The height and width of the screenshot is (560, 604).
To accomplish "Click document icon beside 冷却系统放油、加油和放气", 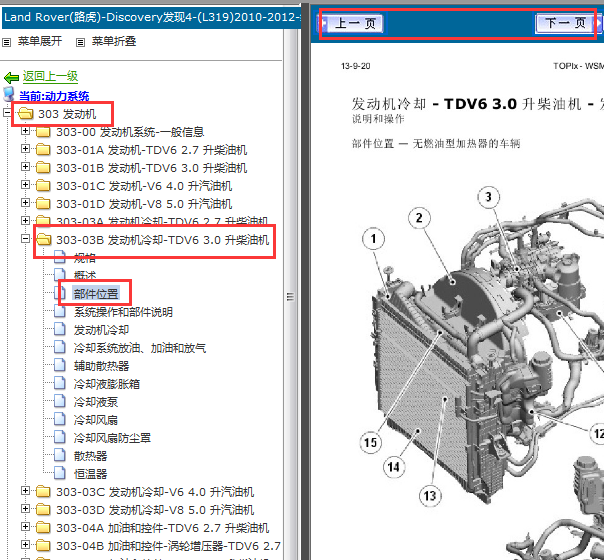I will pyautogui.click(x=60, y=347).
